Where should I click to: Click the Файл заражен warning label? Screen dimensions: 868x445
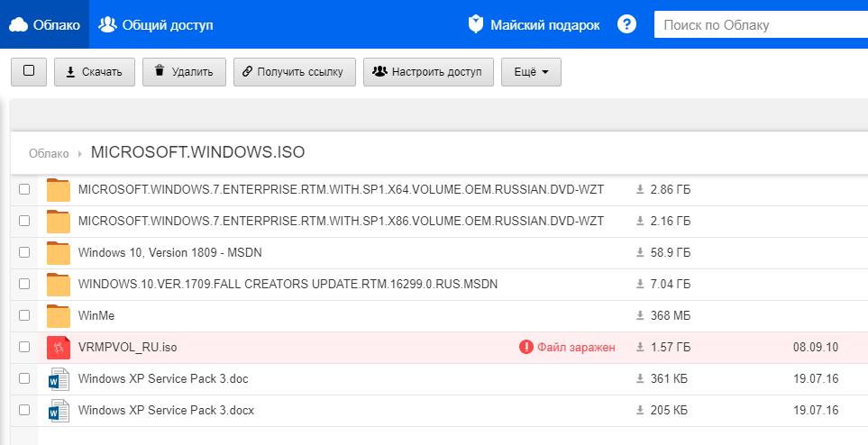576,347
